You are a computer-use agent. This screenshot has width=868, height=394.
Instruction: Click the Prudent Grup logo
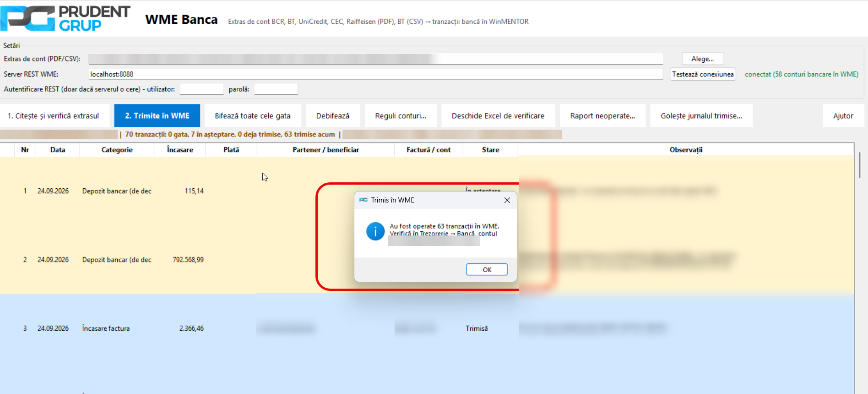pyautogui.click(x=65, y=18)
